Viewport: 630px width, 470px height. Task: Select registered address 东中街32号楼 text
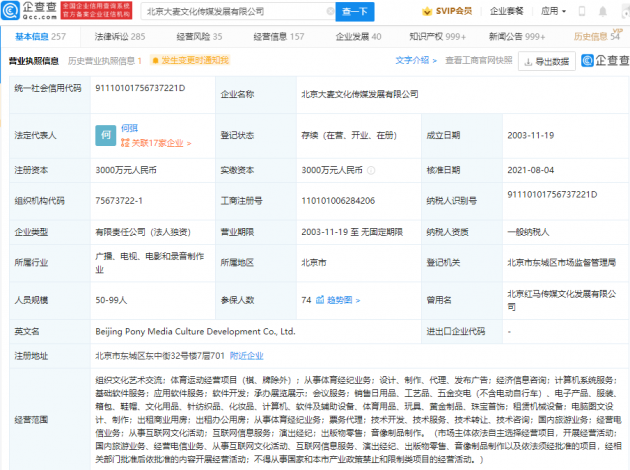point(160,356)
